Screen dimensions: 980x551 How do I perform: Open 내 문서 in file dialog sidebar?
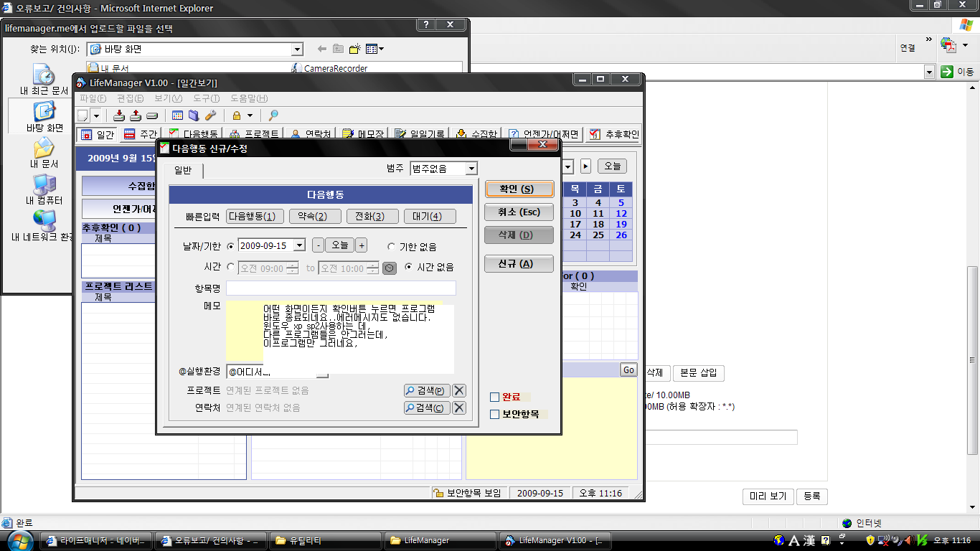click(x=44, y=153)
